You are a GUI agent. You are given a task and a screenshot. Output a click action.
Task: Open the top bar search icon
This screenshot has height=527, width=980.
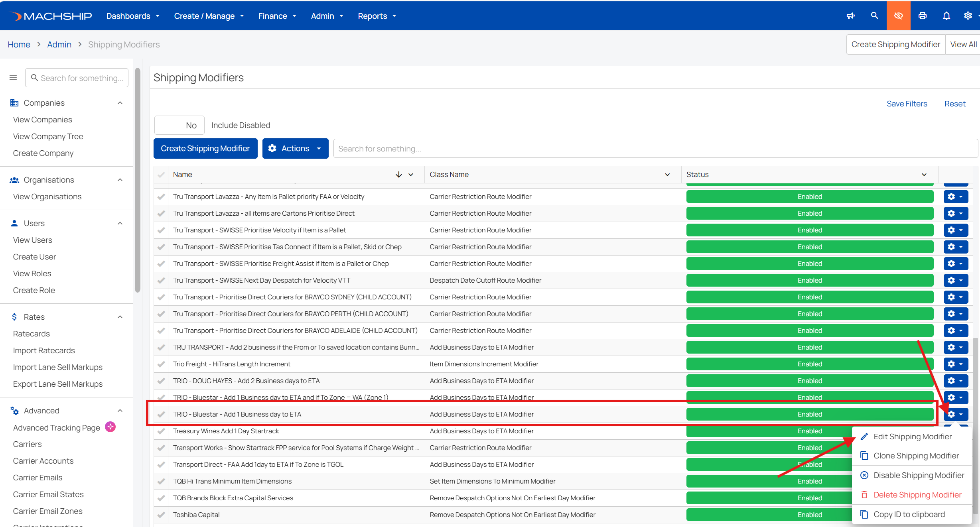[874, 16]
